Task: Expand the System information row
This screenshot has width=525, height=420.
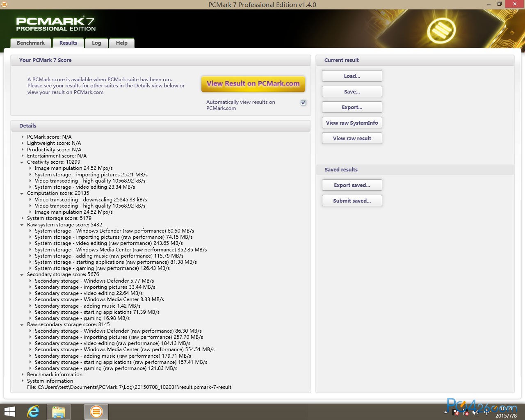Action: (22, 381)
